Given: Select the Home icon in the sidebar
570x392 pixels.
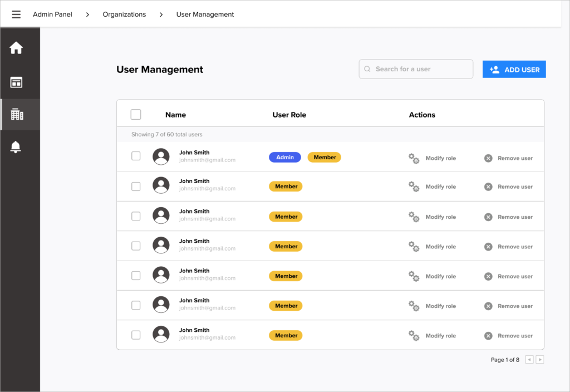Looking at the screenshot, I should point(16,48).
